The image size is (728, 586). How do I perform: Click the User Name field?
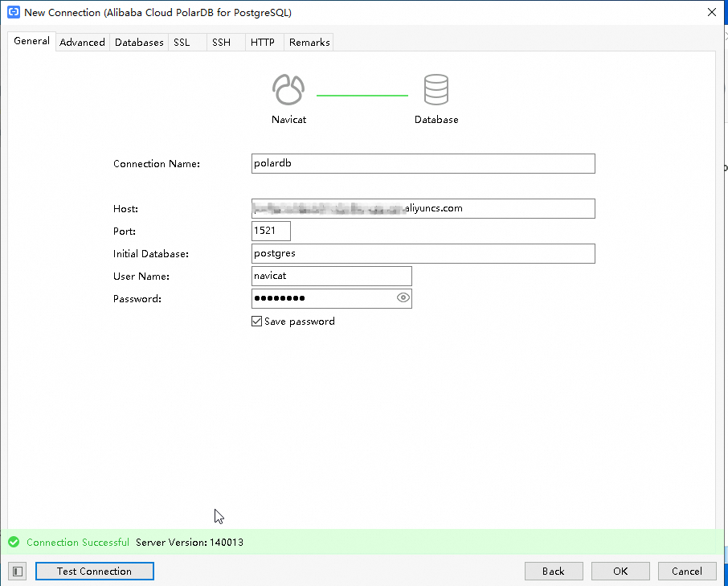tap(332, 276)
